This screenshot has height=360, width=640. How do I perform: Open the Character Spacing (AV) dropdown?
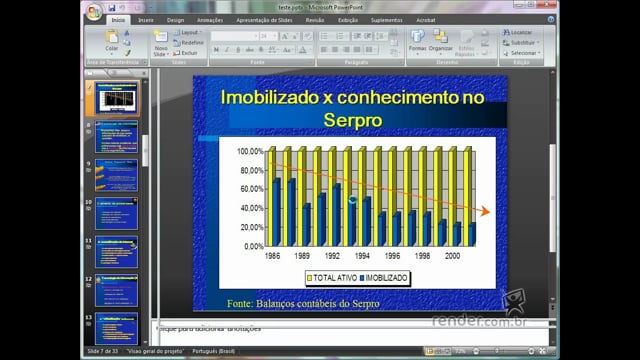273,50
